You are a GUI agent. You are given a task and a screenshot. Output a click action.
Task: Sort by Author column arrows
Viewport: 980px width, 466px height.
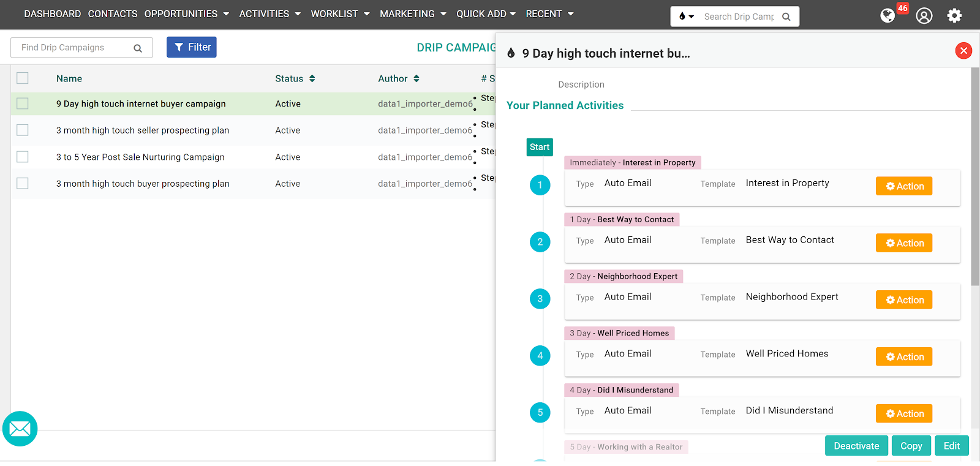click(x=417, y=78)
